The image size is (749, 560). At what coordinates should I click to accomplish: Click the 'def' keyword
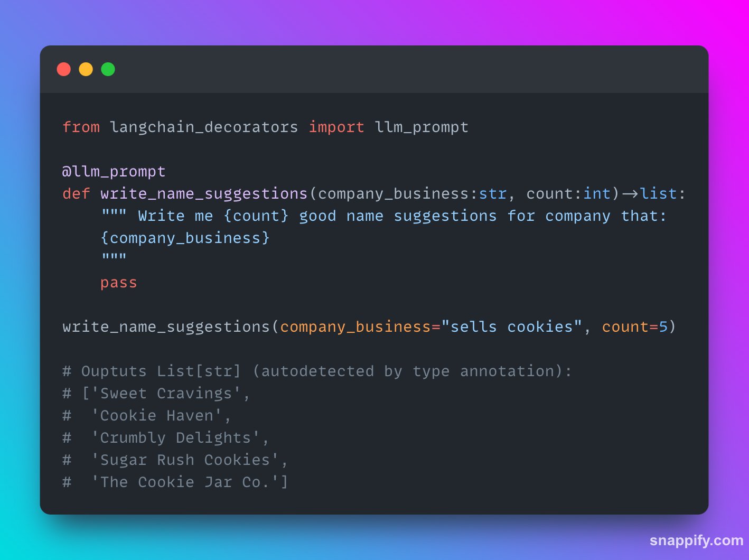coord(77,194)
